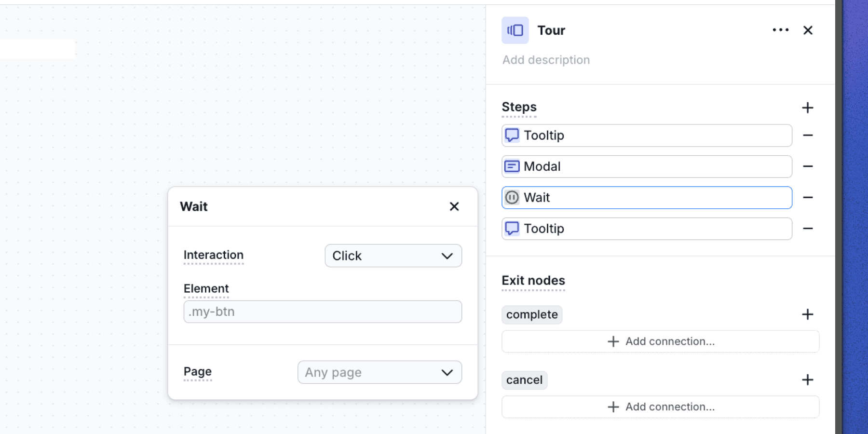This screenshot has height=434, width=868.
Task: Open the three-dots more options menu
Action: pos(780,30)
